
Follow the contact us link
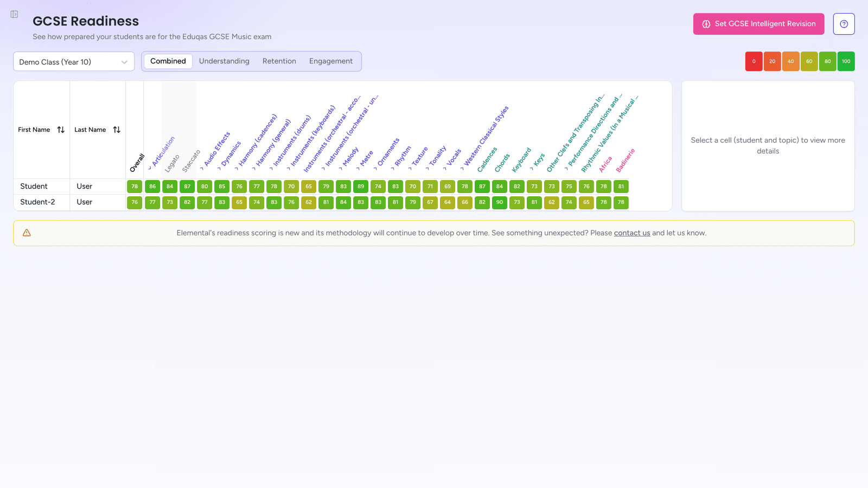pyautogui.click(x=632, y=233)
